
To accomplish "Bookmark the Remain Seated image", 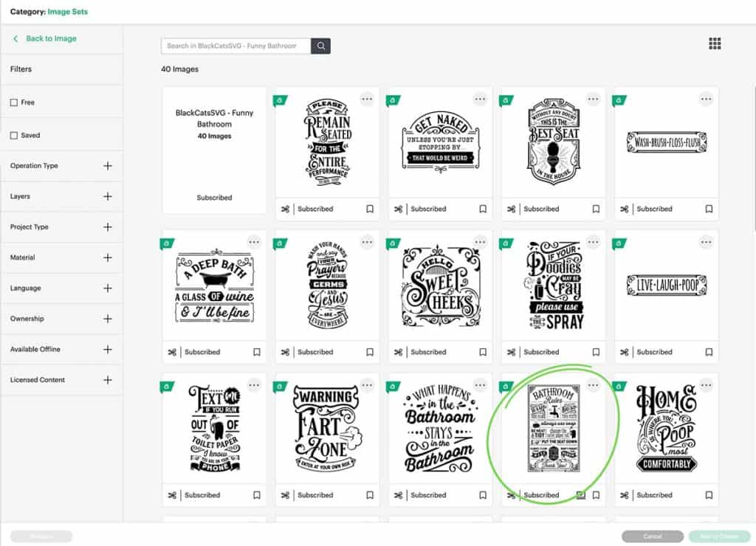I will coord(370,209).
